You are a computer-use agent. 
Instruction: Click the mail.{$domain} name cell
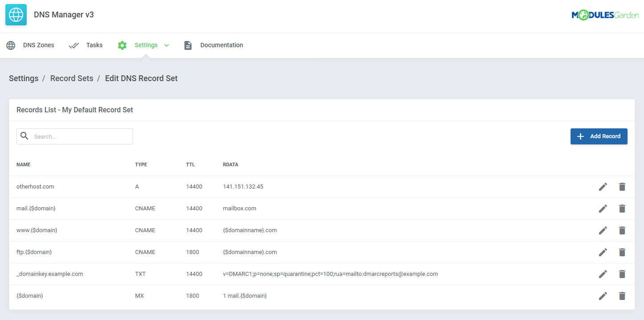pos(36,209)
